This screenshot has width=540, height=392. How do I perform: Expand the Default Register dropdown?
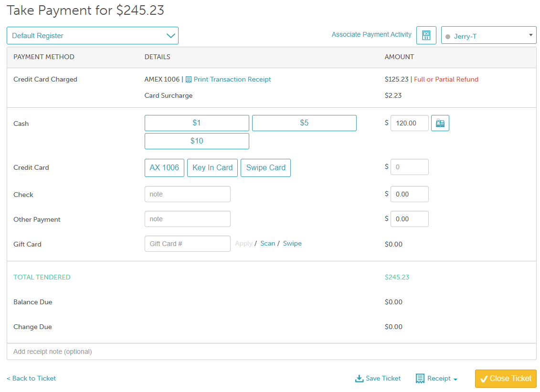93,35
